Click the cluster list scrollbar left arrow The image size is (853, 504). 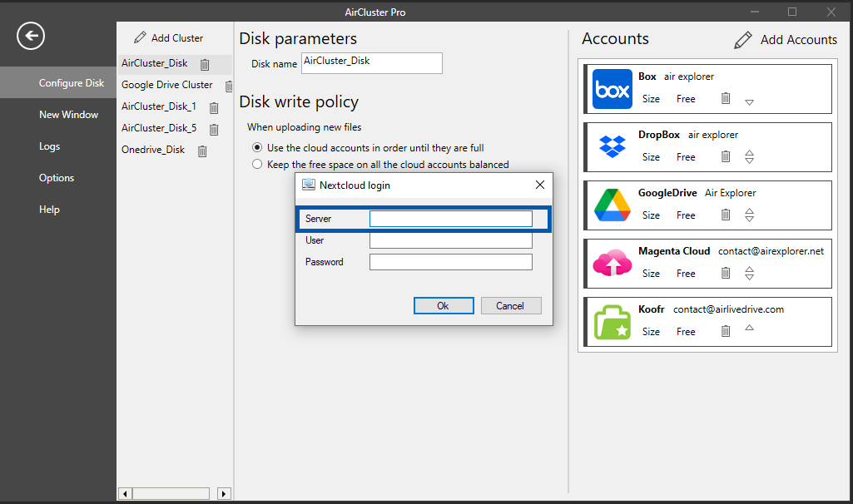[x=125, y=494]
